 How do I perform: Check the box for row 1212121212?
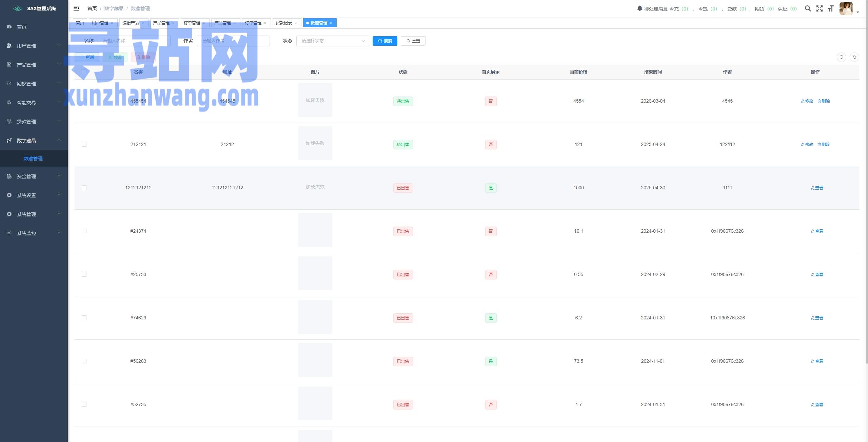[84, 188]
